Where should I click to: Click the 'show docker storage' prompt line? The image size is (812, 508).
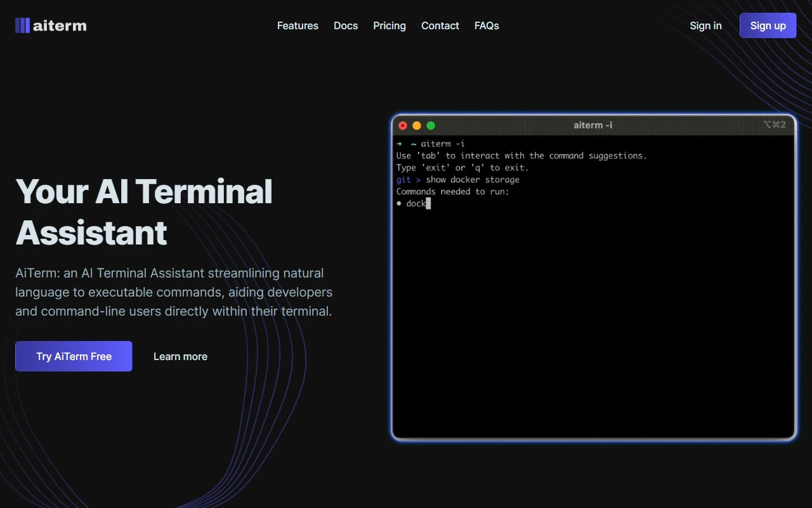tap(458, 180)
